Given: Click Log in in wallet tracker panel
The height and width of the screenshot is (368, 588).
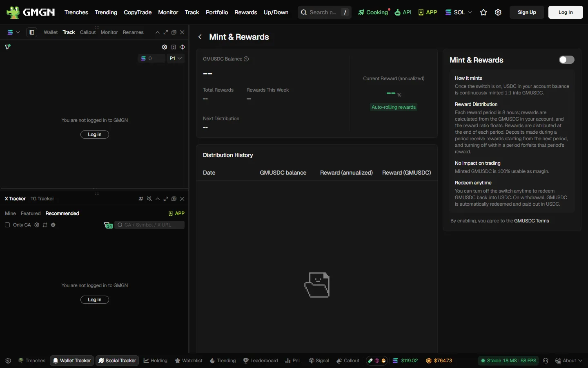Looking at the screenshot, I should (x=95, y=135).
